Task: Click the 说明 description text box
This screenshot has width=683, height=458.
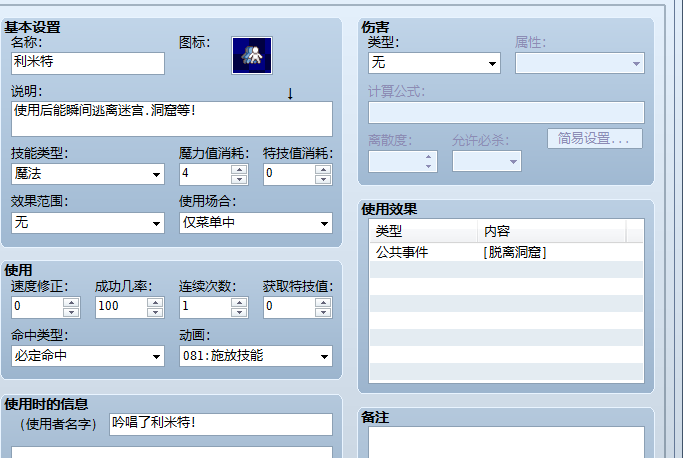Action: coord(172,119)
